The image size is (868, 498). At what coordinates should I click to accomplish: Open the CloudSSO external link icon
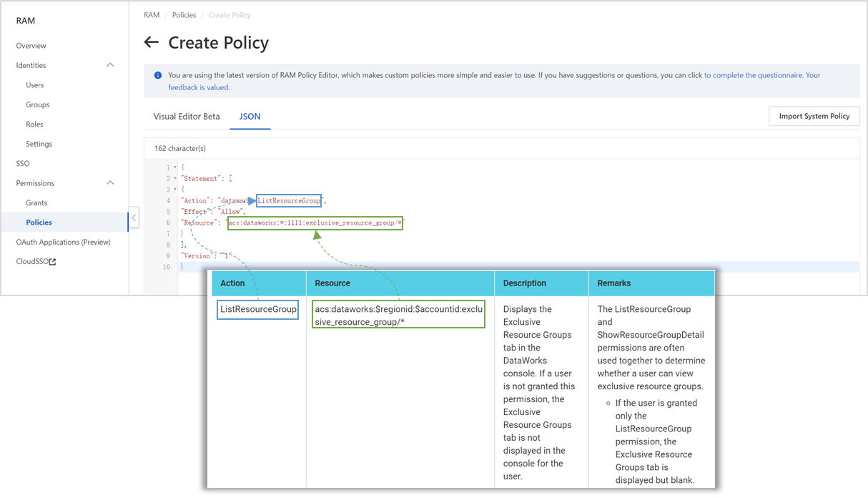[52, 262]
